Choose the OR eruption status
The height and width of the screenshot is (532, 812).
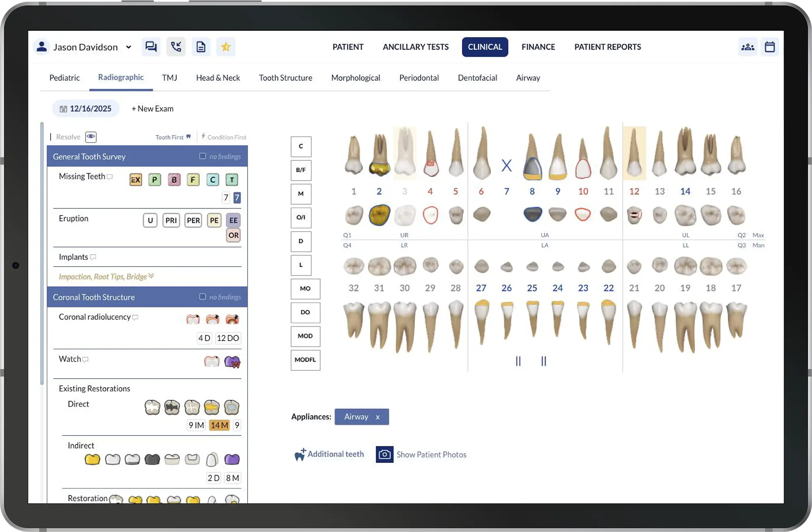pos(233,235)
